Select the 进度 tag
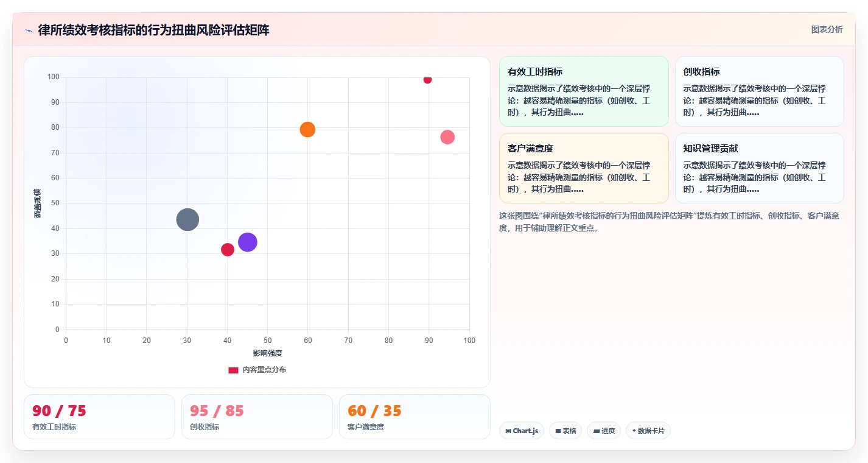Image resolution: width=868 pixels, height=463 pixels. (604, 431)
